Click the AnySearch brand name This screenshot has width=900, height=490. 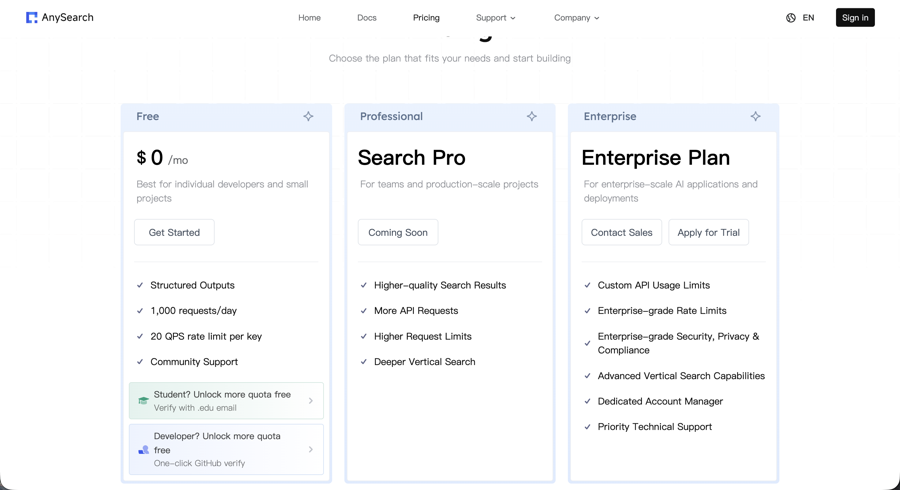(x=67, y=18)
